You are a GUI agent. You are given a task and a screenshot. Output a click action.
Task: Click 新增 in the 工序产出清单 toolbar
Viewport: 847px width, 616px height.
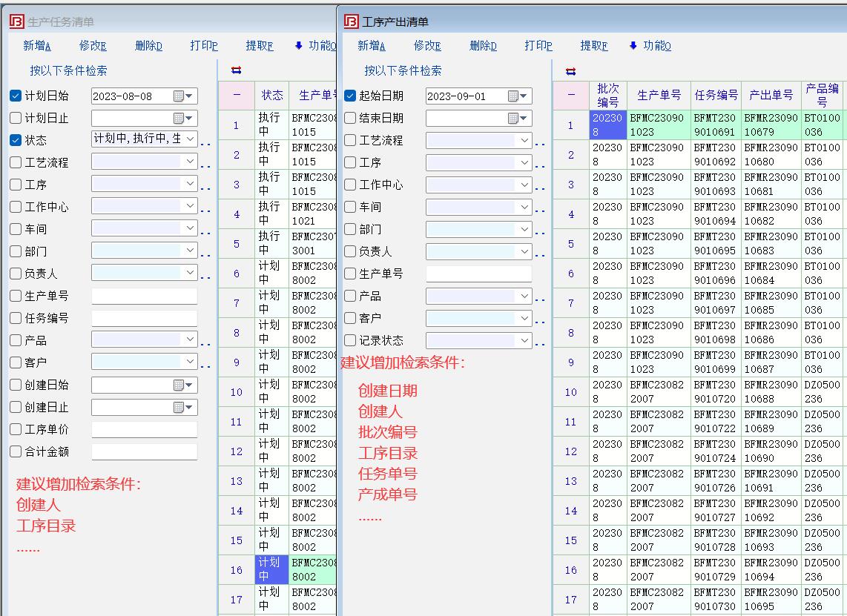(x=371, y=46)
